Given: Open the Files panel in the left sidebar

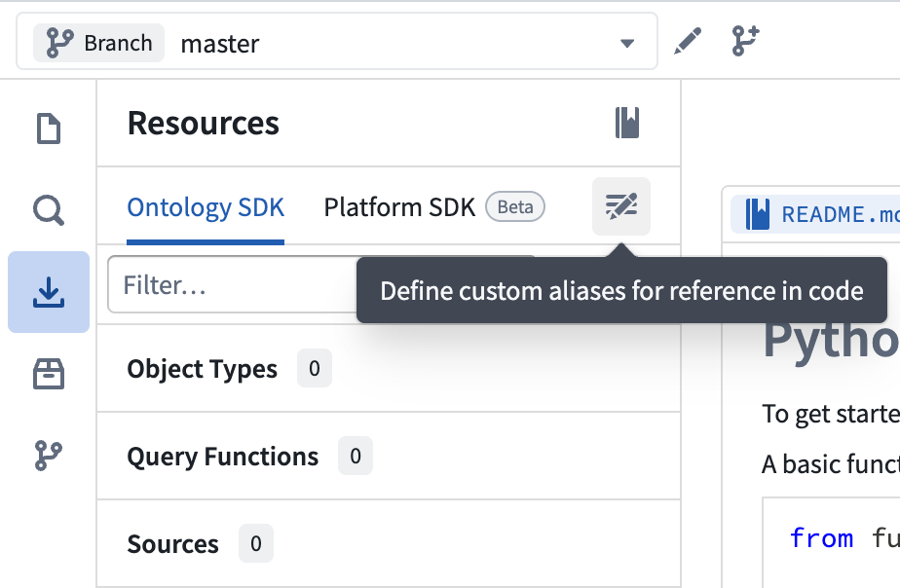Looking at the screenshot, I should coord(48,128).
